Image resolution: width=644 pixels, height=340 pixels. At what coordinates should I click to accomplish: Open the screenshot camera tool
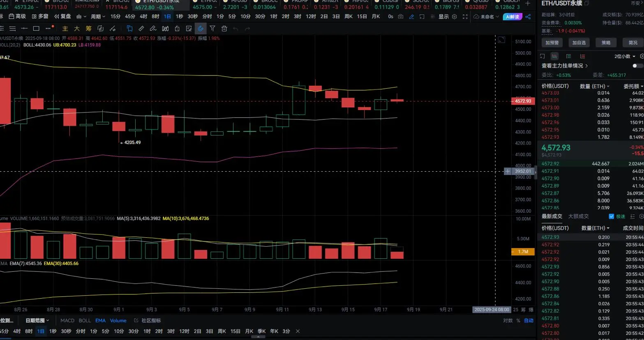click(x=401, y=16)
